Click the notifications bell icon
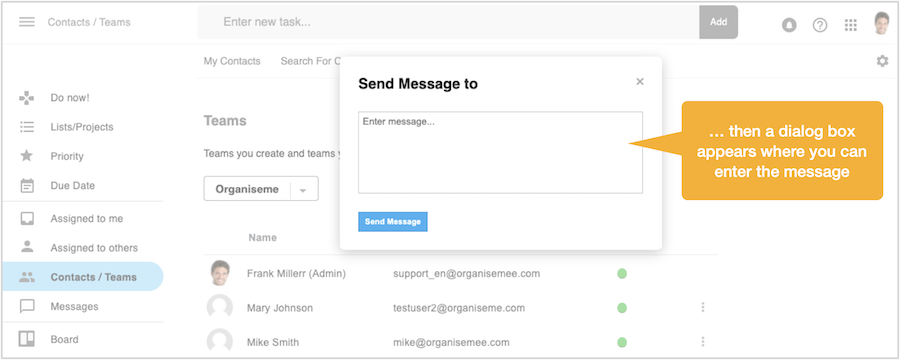Screen dimensions: 900x360 (789, 25)
